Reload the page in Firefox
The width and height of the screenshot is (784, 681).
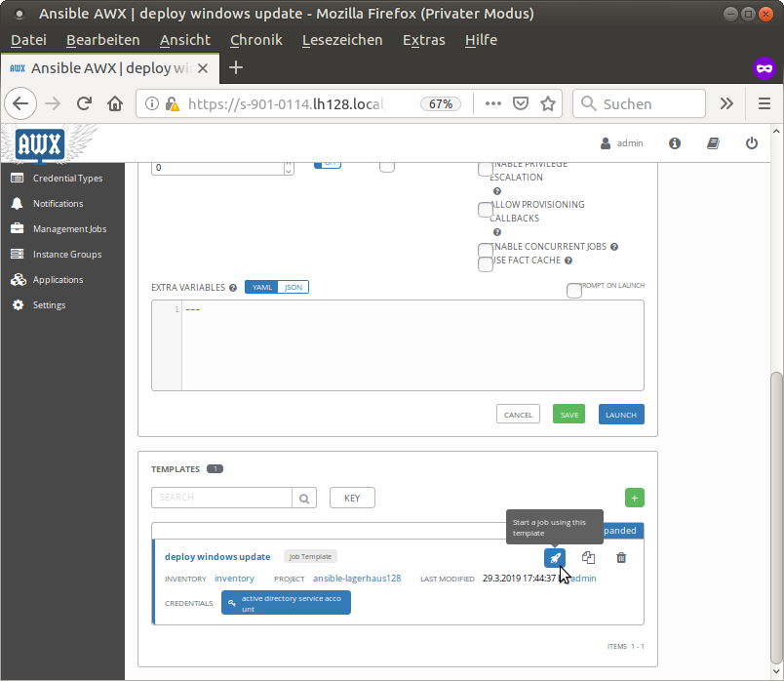click(84, 103)
